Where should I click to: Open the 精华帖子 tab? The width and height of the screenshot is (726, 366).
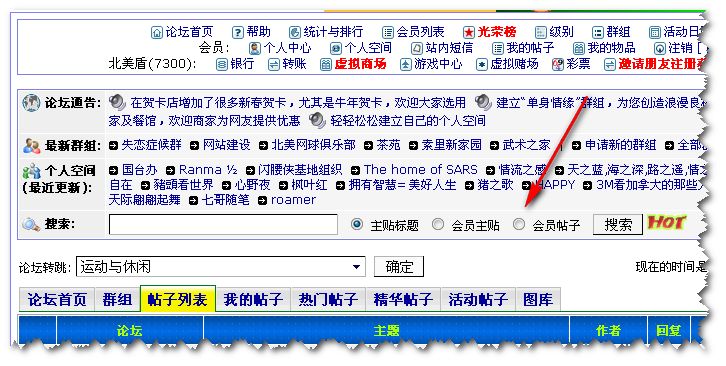403,300
